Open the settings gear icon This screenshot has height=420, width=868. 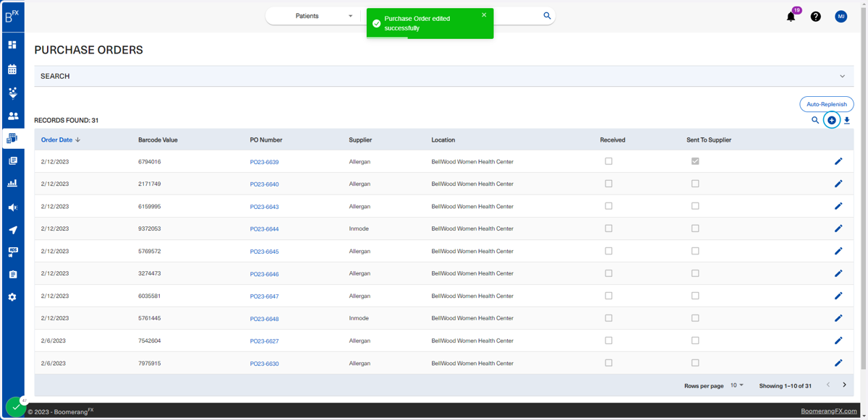point(12,297)
